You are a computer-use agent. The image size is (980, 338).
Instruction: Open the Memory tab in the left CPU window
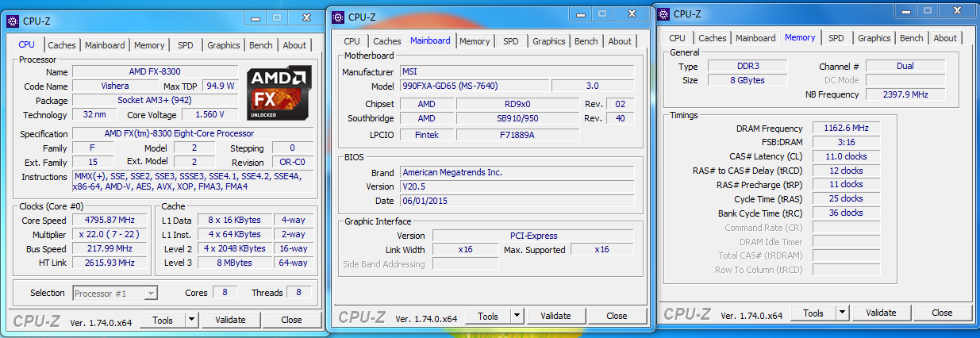149,45
